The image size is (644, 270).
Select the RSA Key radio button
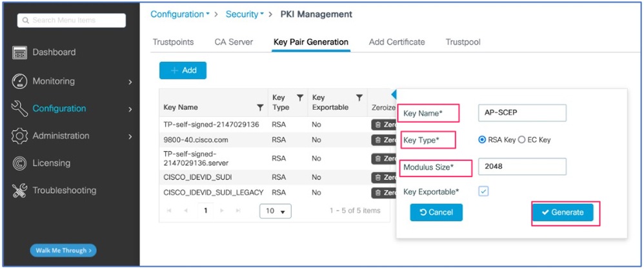point(481,140)
